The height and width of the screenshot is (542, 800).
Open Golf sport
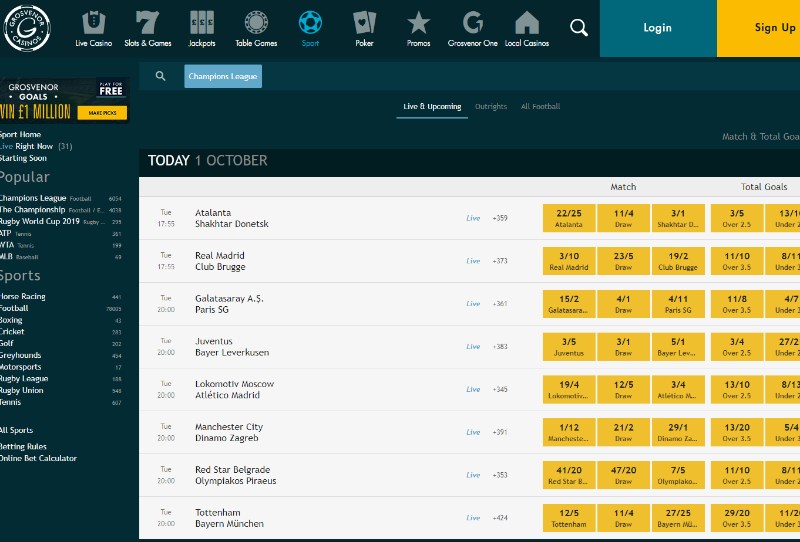pyautogui.click(x=61, y=343)
